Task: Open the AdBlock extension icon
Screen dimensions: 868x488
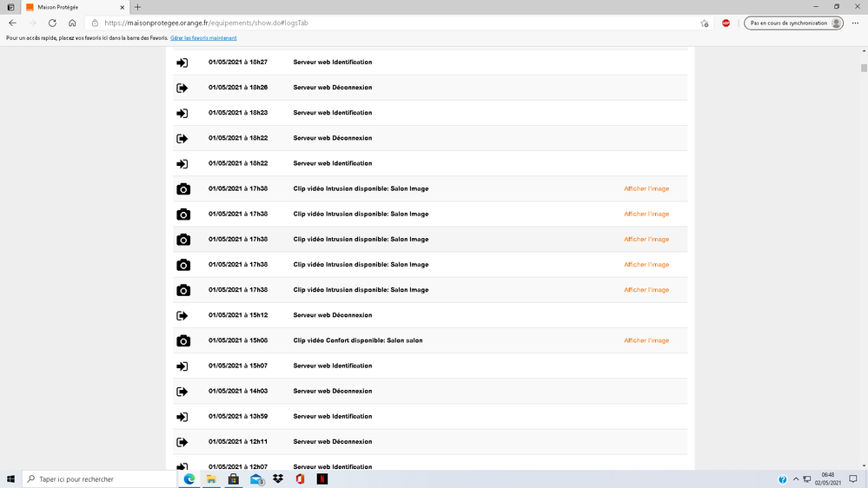Action: point(726,23)
